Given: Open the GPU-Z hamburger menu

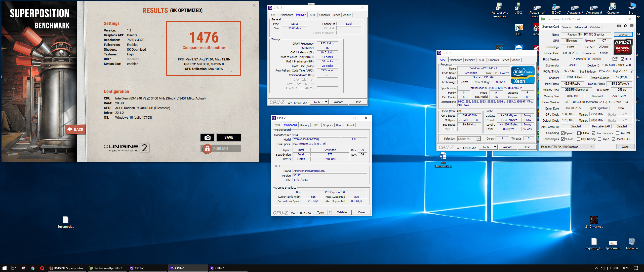Looking at the screenshot, I should point(632,26).
